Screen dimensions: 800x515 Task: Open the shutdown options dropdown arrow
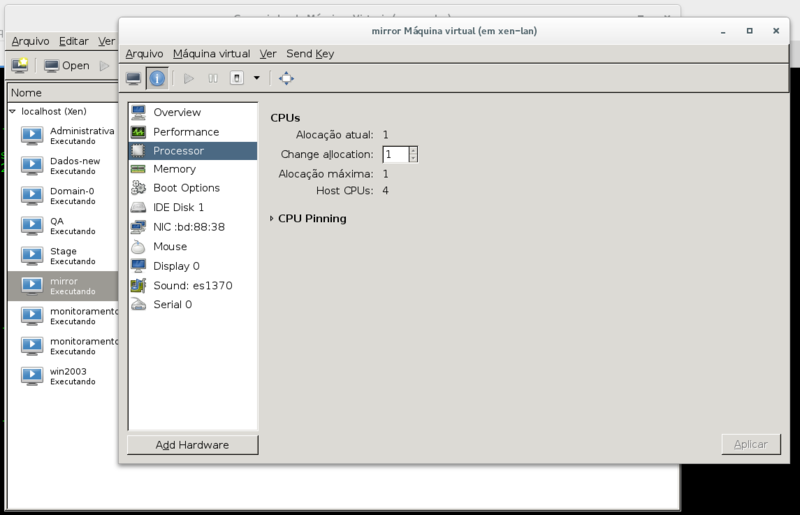257,78
